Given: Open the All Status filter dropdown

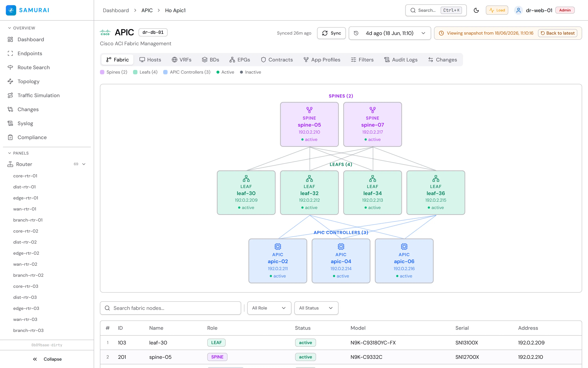Looking at the screenshot, I should point(316,308).
